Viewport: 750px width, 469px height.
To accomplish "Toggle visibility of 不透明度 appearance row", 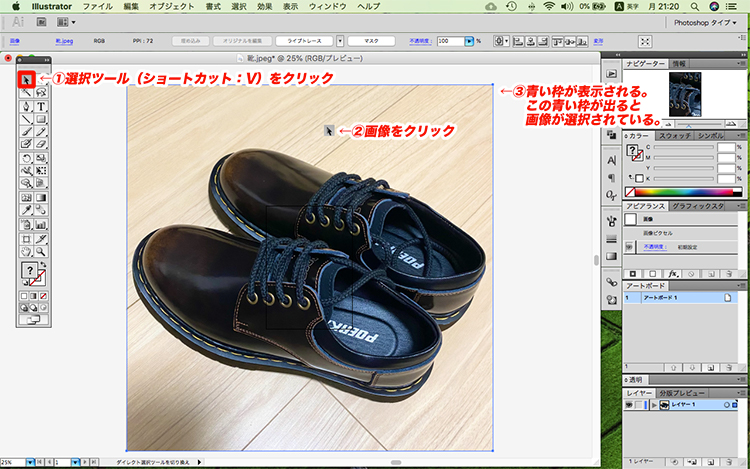I will 628,245.
